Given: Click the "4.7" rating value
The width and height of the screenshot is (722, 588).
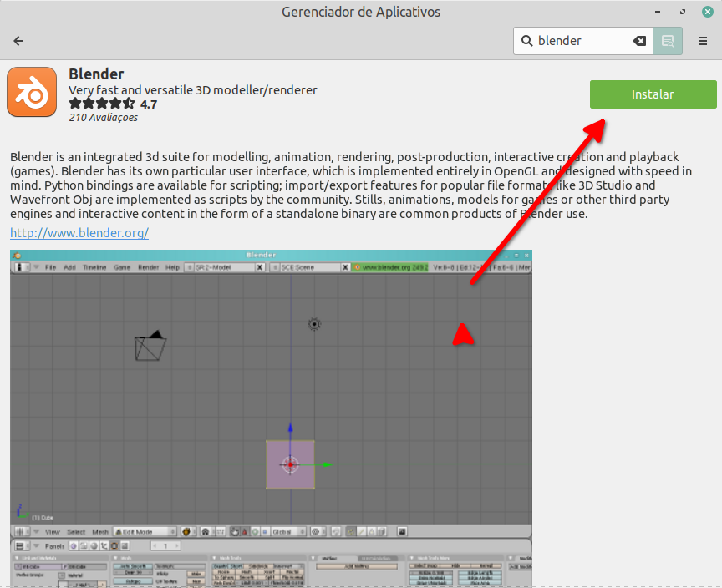Looking at the screenshot, I should (149, 104).
